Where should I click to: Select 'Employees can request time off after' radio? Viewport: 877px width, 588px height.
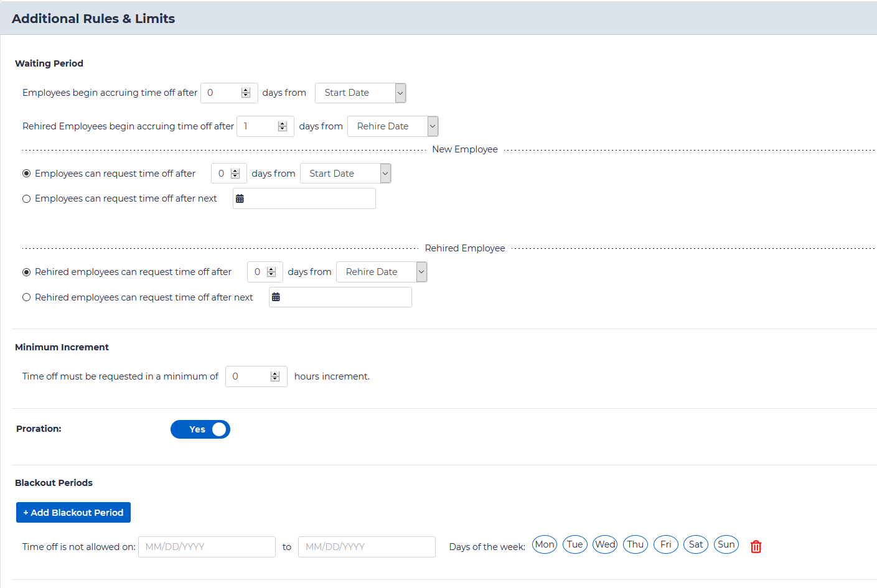tap(27, 174)
